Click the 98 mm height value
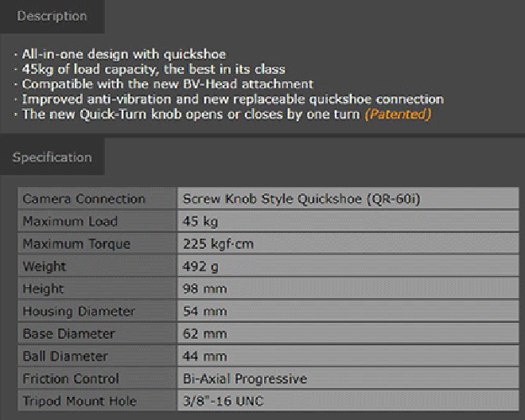 204,289
